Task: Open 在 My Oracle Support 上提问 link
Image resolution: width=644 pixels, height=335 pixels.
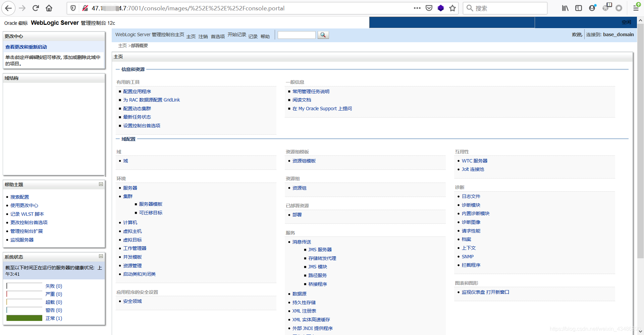Action: (322, 109)
